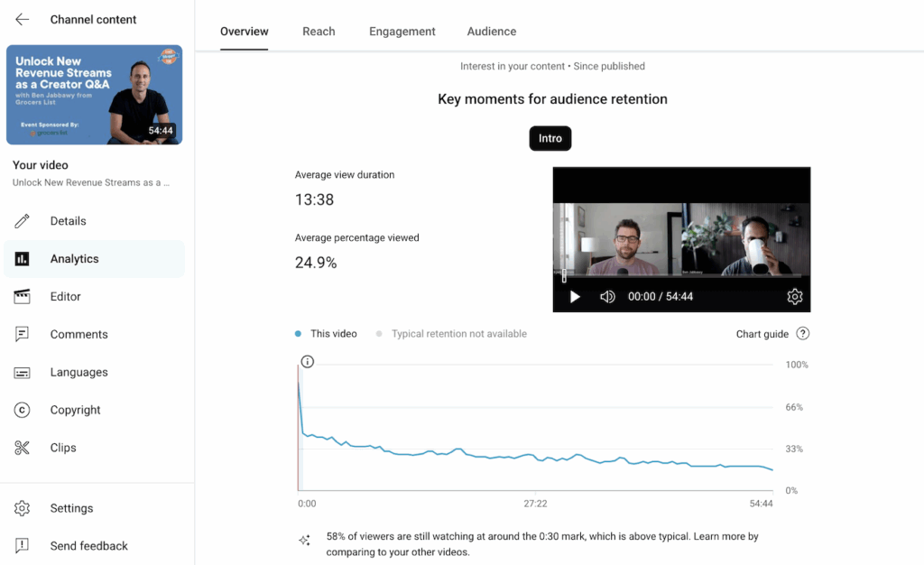Navigate back using the back arrow

point(22,19)
